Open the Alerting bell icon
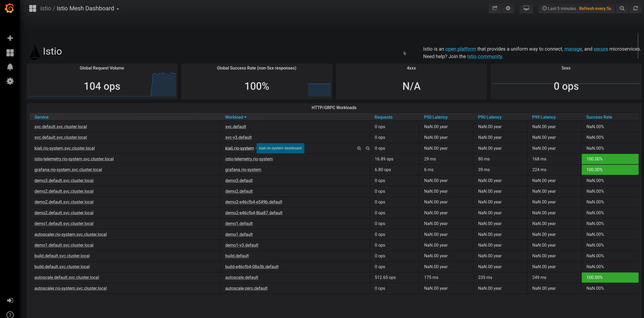The width and height of the screenshot is (644, 318). pyautogui.click(x=10, y=67)
